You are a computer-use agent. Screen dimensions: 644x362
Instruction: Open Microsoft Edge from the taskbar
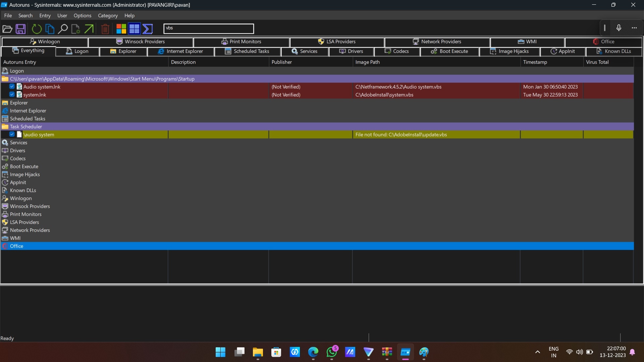pyautogui.click(x=313, y=352)
